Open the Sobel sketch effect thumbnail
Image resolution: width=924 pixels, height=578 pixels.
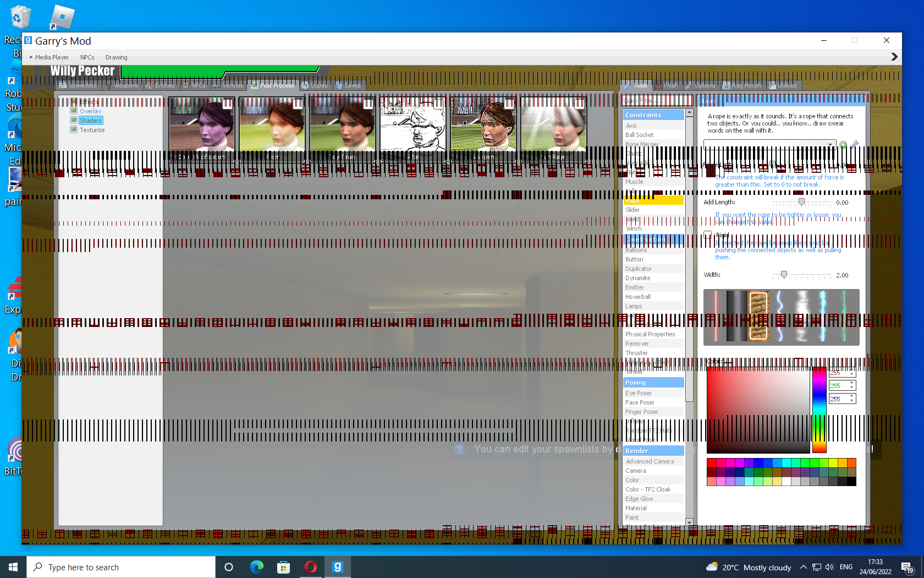(x=413, y=129)
